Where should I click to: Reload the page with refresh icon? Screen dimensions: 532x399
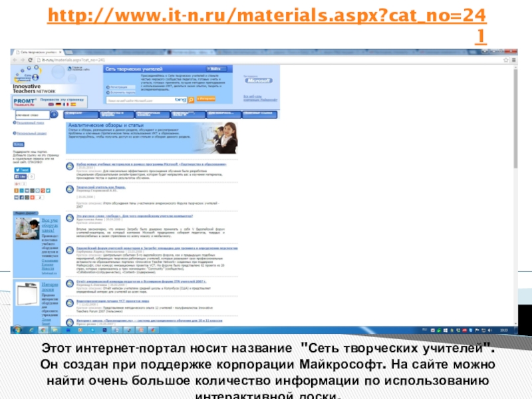point(30,60)
